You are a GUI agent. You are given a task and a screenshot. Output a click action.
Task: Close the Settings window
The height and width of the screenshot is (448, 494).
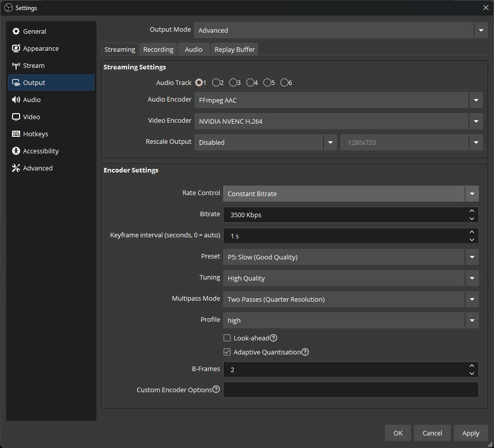(x=486, y=8)
